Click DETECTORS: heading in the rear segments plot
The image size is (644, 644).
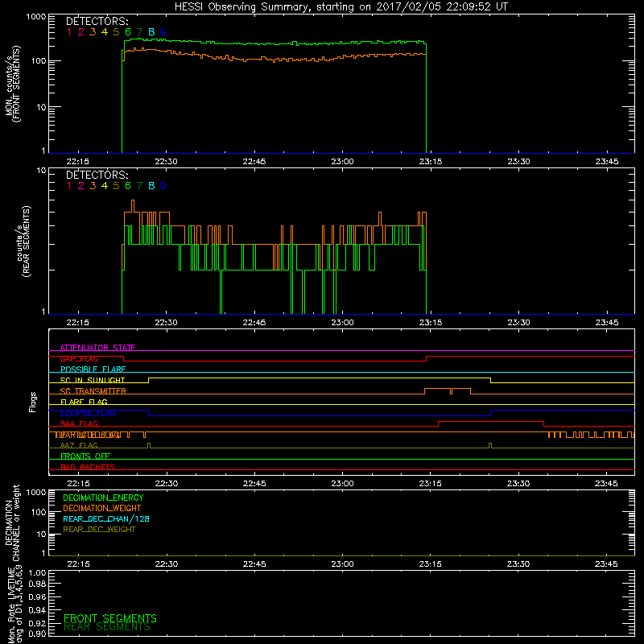click(x=97, y=175)
